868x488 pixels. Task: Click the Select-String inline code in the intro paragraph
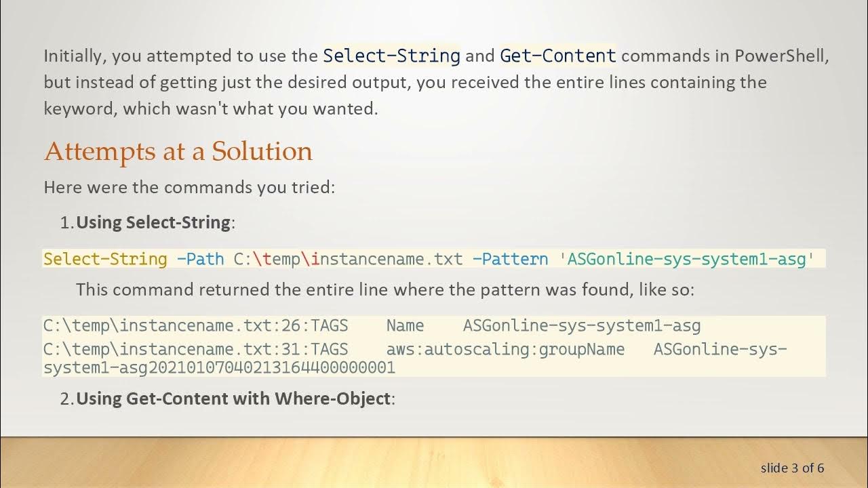click(x=391, y=56)
